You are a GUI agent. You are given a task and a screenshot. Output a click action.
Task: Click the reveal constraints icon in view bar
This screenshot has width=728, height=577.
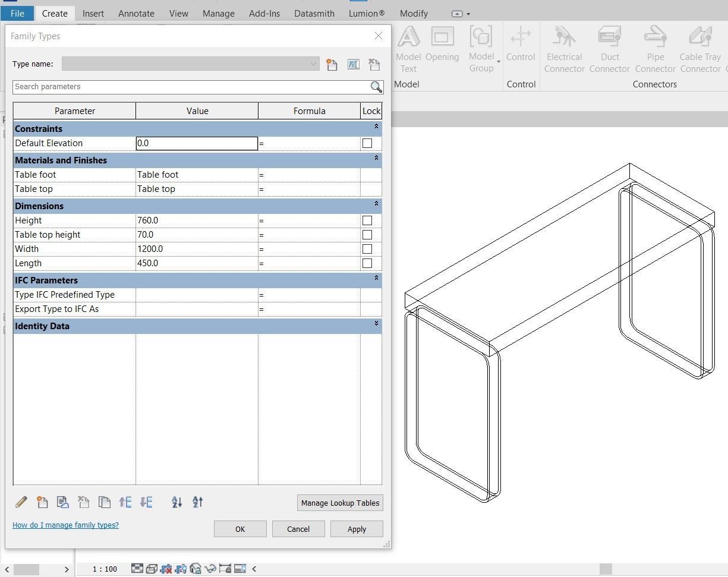click(225, 569)
